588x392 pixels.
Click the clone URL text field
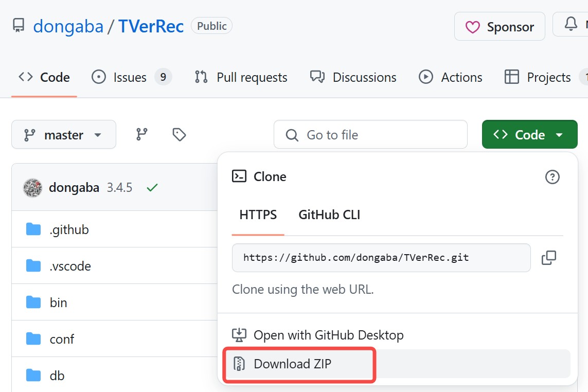[x=381, y=258]
